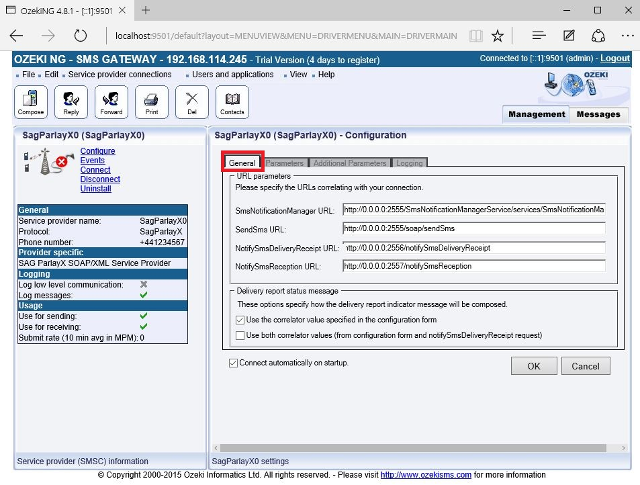Click the 'Submit rate (10 min avg in MPM)' row

(102, 338)
